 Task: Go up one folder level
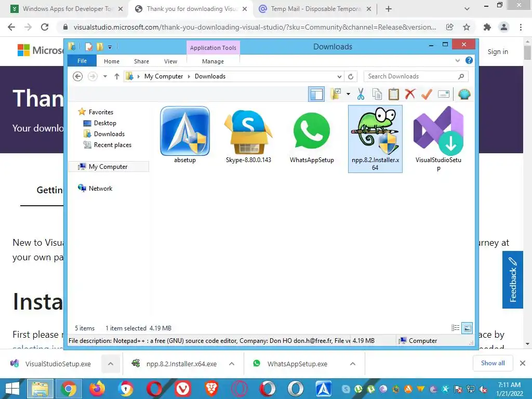[x=117, y=76]
